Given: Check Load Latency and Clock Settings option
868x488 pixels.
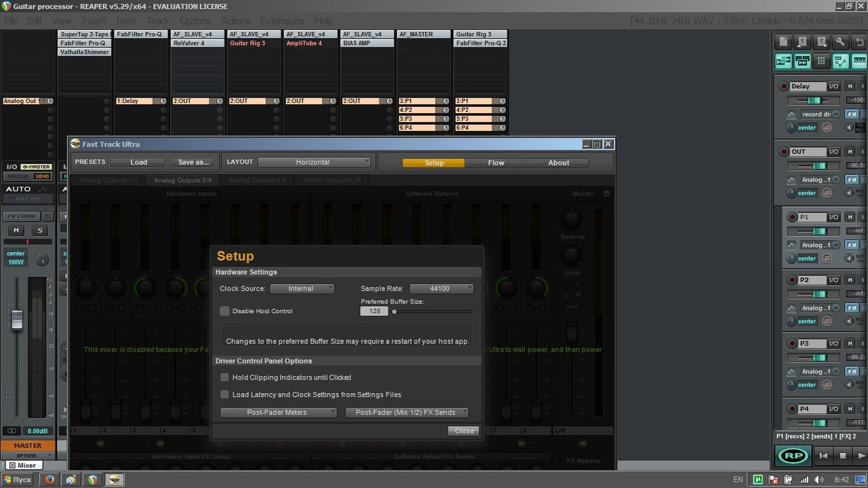Looking at the screenshot, I should (224, 394).
